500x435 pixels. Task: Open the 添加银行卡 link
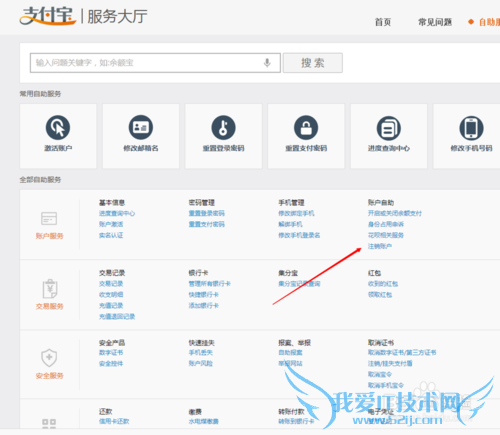(x=204, y=306)
